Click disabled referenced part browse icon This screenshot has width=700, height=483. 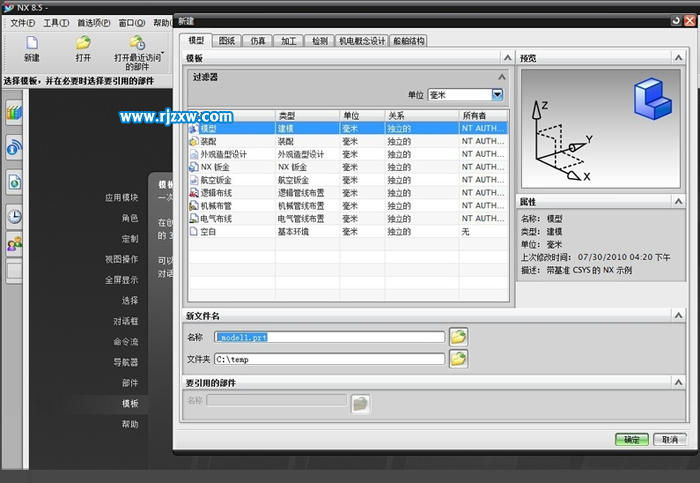click(360, 404)
